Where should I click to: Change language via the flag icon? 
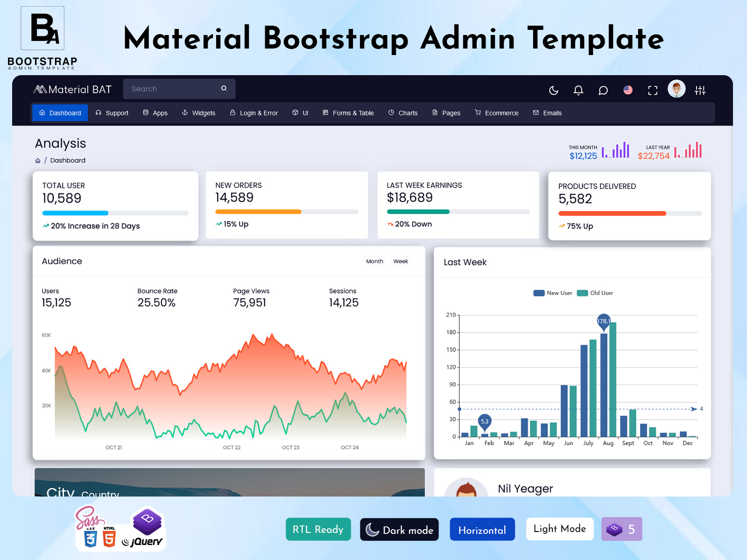point(628,90)
